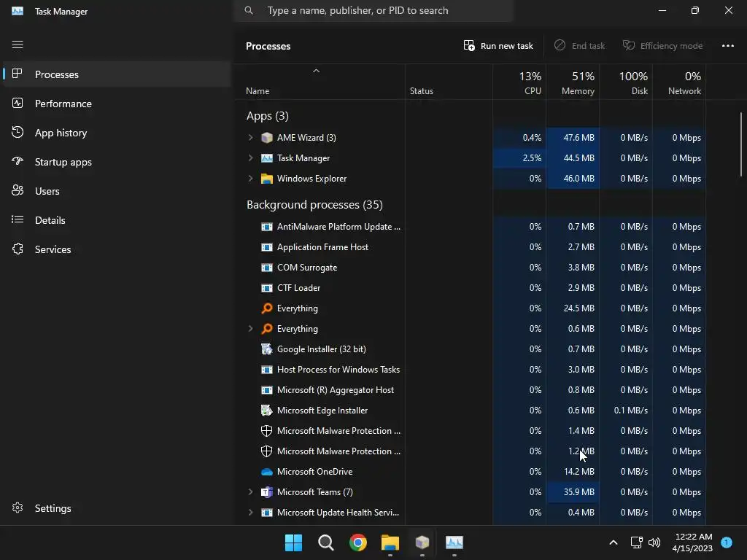Click the Users people icon
This screenshot has width=747, height=560.
[x=18, y=190]
